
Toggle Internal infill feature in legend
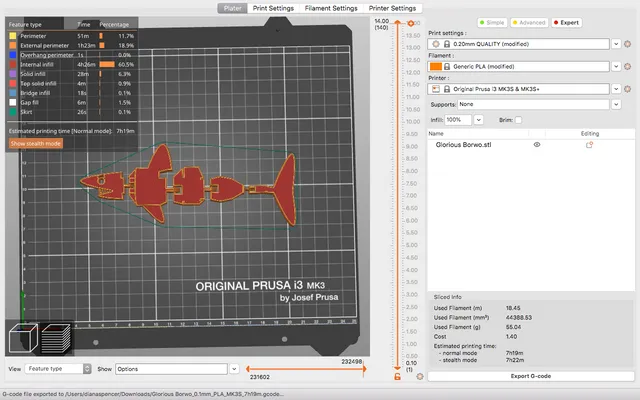click(13, 64)
